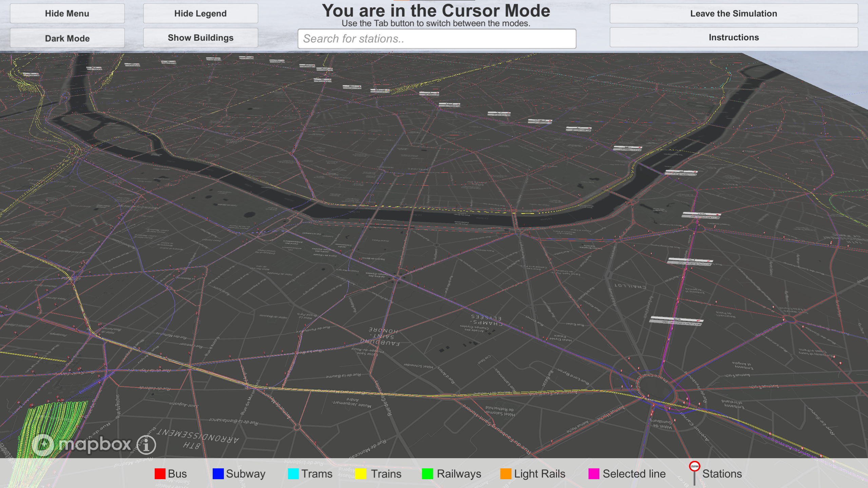Screen dimensions: 868x488
Task: Hide the menu
Action: [67, 14]
